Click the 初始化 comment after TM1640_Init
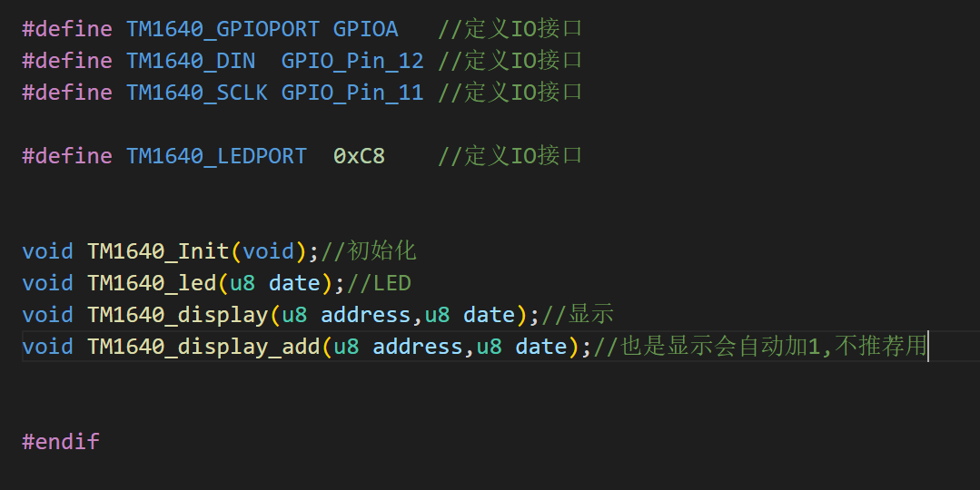The width and height of the screenshot is (980, 490). click(381, 251)
